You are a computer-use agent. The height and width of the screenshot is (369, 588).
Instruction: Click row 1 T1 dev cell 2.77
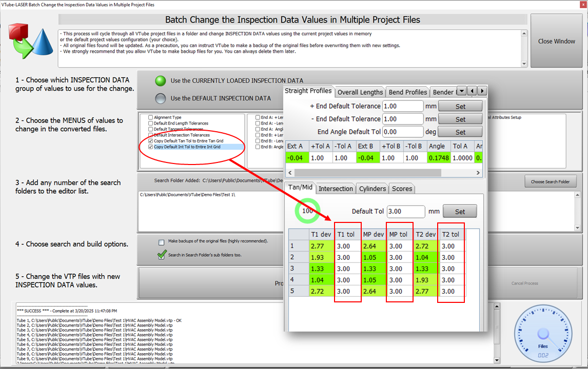322,246
